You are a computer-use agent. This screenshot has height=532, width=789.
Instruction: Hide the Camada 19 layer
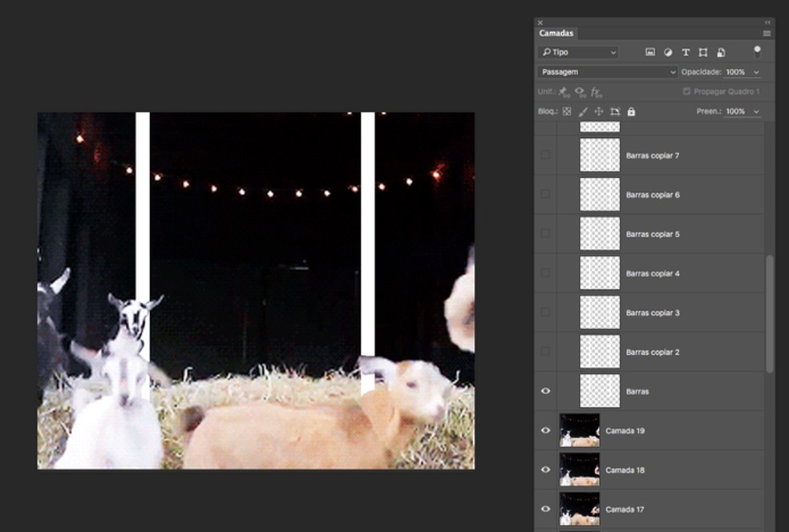[546, 430]
